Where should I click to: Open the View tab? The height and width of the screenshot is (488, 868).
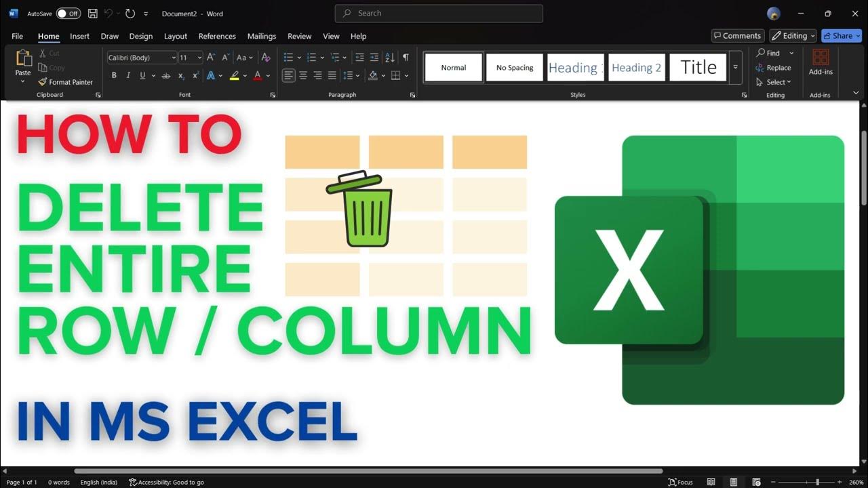click(x=331, y=36)
